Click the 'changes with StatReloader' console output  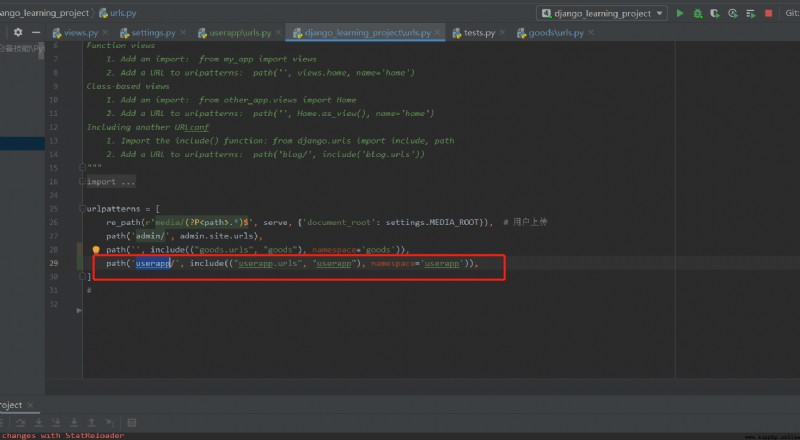63,435
